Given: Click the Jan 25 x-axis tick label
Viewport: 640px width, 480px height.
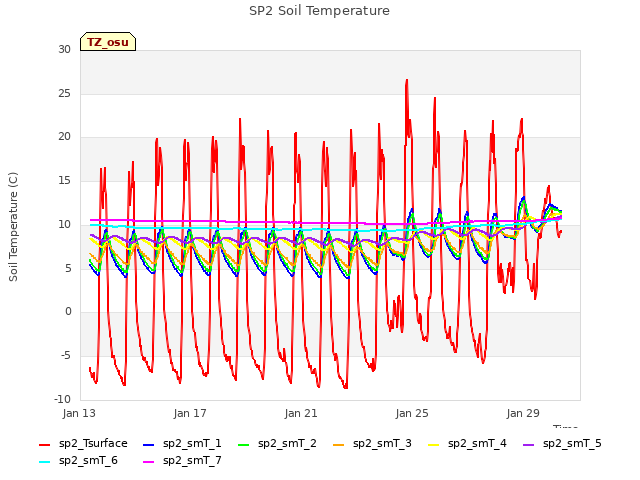Looking at the screenshot, I should pos(412,413).
